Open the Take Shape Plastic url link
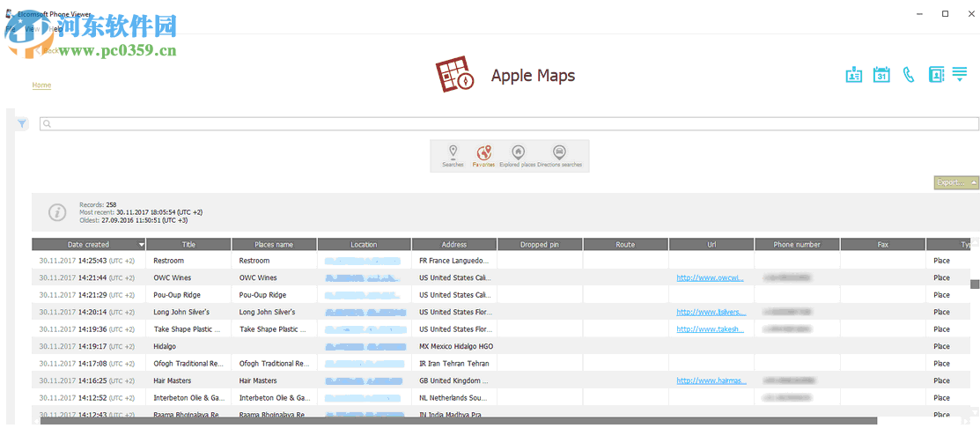 [x=710, y=329]
